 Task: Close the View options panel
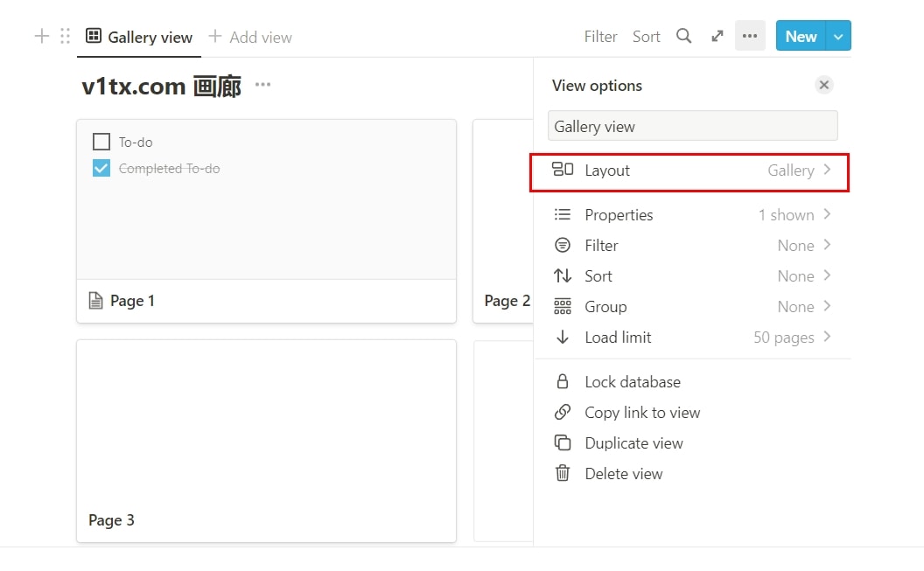coord(823,85)
